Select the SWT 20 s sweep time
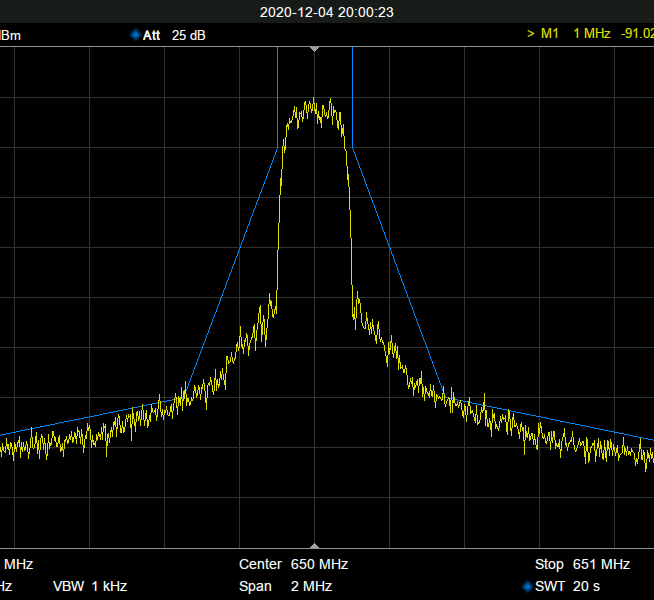Viewport: 654px width, 600px height. pyautogui.click(x=567, y=586)
